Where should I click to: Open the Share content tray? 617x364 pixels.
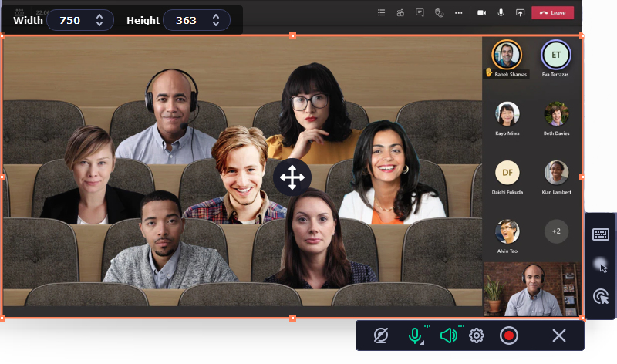(x=520, y=12)
